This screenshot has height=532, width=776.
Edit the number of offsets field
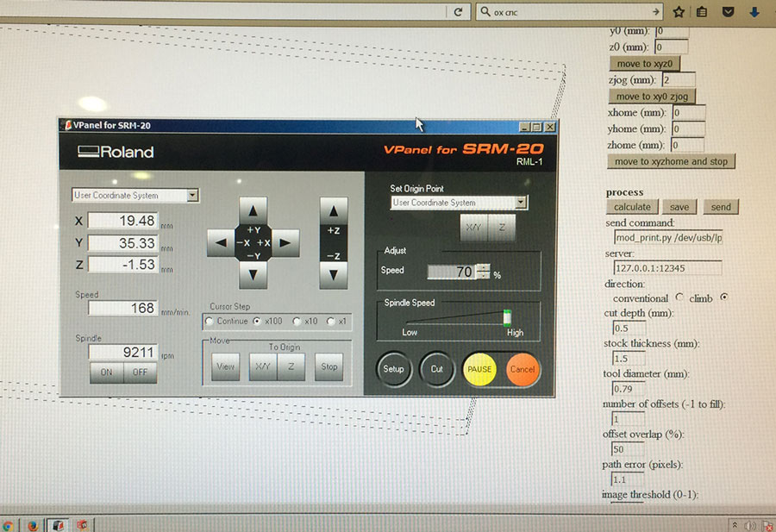coord(628,419)
